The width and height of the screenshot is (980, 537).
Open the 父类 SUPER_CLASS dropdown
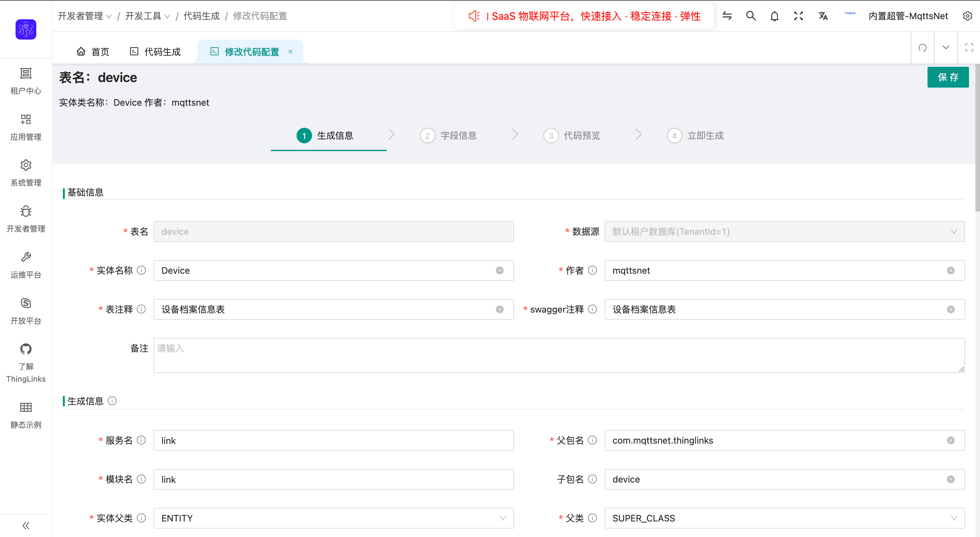[785, 518]
